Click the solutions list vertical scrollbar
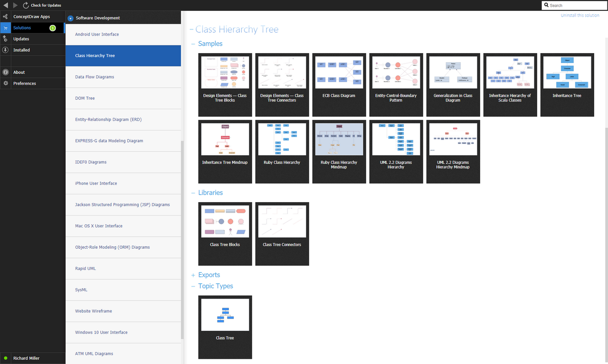 coord(182,240)
